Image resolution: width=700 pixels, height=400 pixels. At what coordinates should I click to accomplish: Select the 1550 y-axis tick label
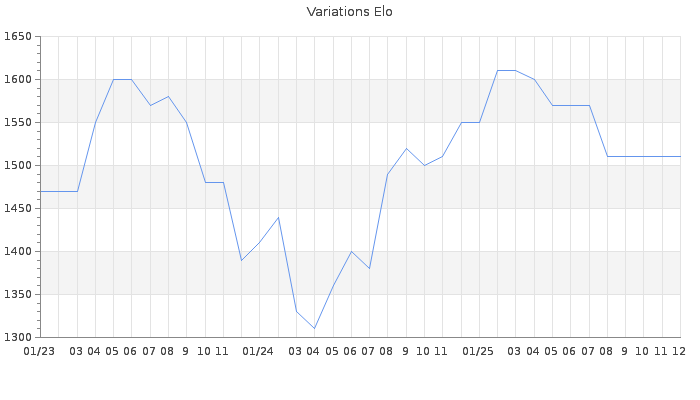pos(17,123)
